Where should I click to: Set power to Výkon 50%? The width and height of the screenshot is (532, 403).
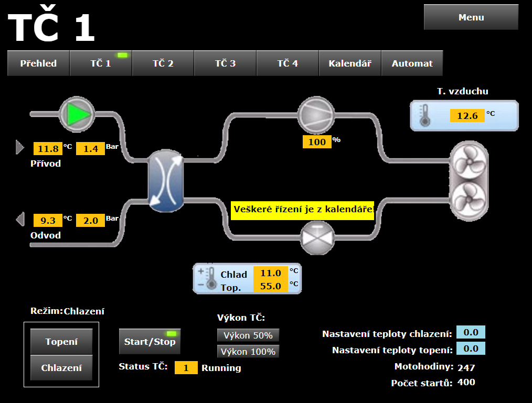[x=248, y=335]
